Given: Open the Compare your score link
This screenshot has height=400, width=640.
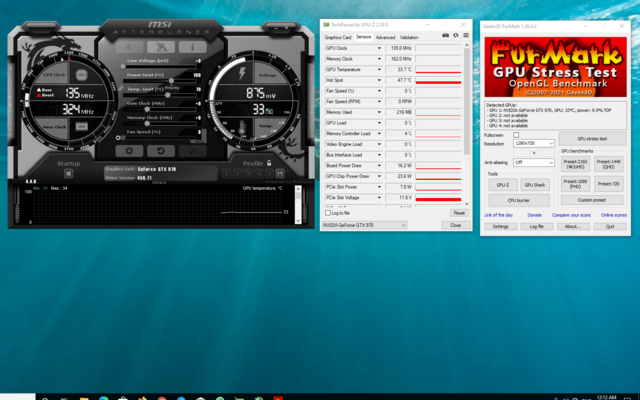Looking at the screenshot, I should [x=571, y=215].
